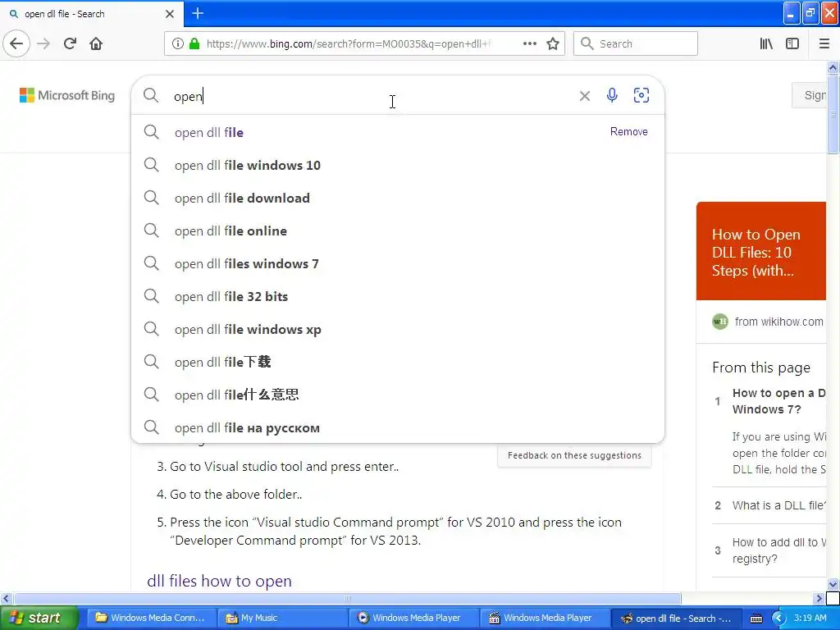Image resolution: width=840 pixels, height=630 pixels.
Task: Remove the 'open dll file' history suggestion
Action: [x=629, y=132]
